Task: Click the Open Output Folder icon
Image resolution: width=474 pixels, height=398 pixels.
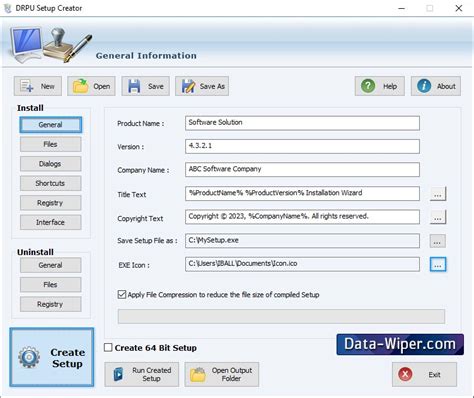Action: coord(198,374)
